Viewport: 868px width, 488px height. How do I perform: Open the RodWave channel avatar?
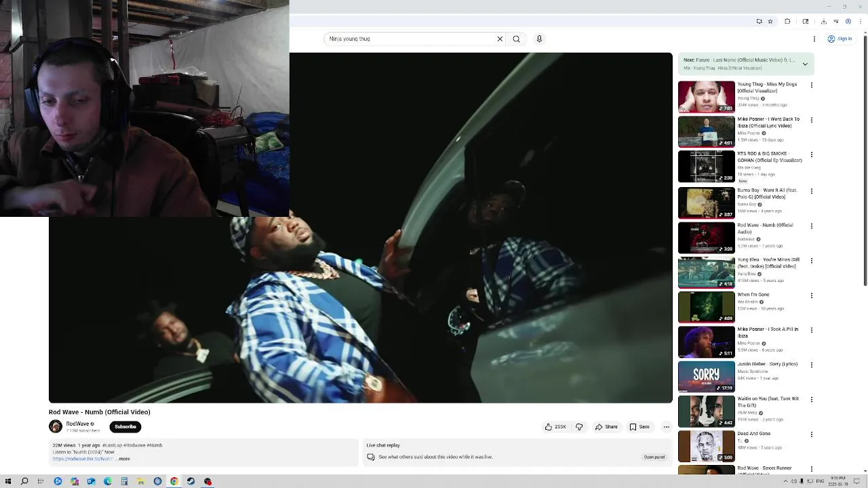tap(56, 426)
